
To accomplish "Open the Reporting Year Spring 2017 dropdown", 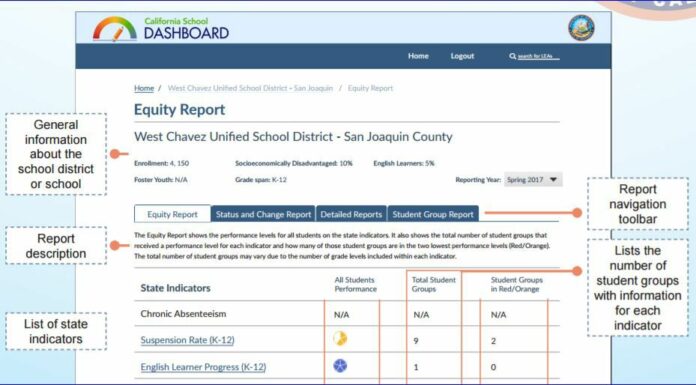I will [533, 179].
